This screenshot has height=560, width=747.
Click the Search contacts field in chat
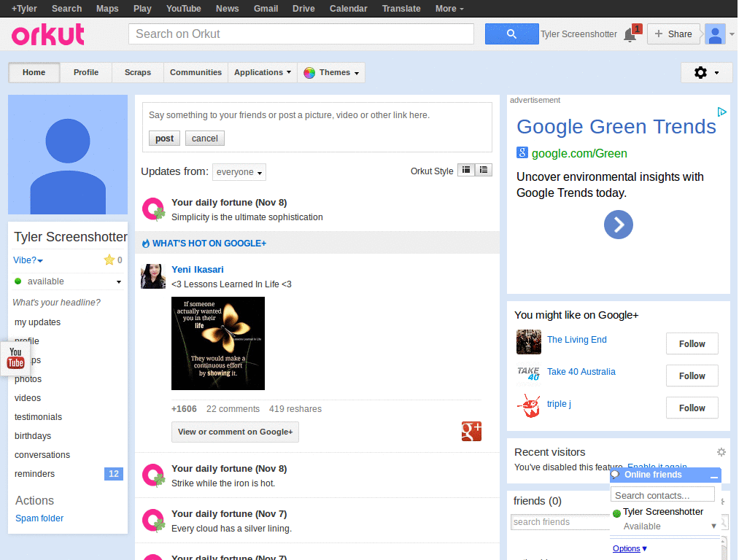pyautogui.click(x=662, y=495)
